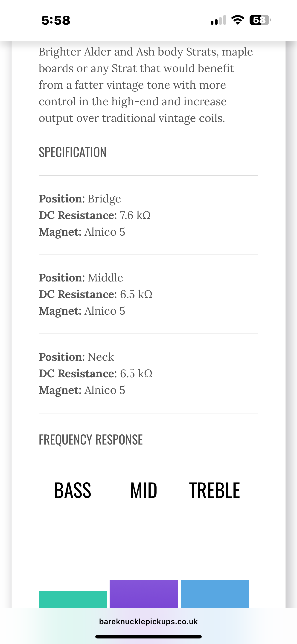Screen dimensions: 297x644
Task: Click the blue Treble frequency bar
Action: pos(215,594)
